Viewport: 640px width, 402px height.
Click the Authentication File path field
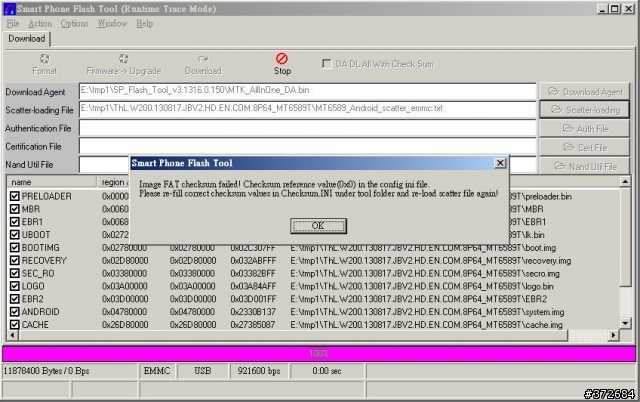coord(306,128)
